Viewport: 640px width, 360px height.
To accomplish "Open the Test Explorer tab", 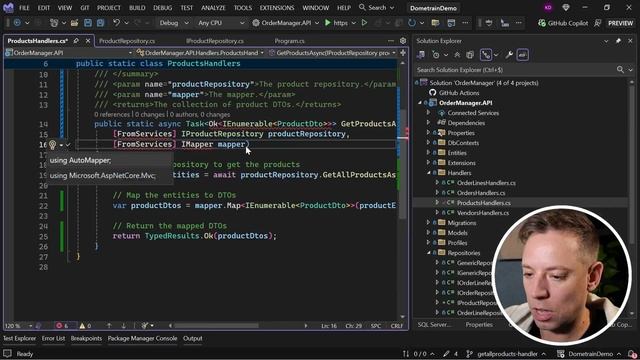I will pos(19,338).
